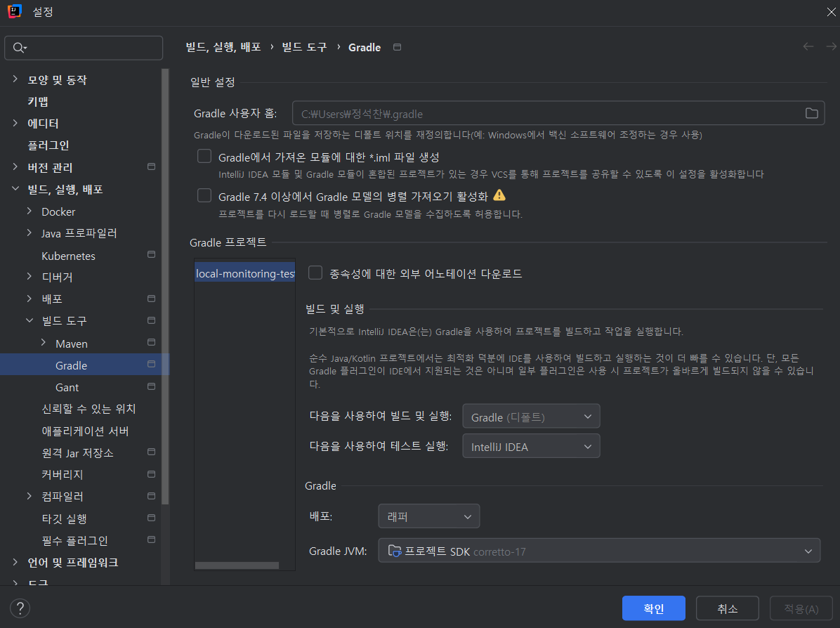This screenshot has height=628, width=840.
Task: Open 신뢰할 수 있는 위치 settings
Action: click(x=89, y=409)
